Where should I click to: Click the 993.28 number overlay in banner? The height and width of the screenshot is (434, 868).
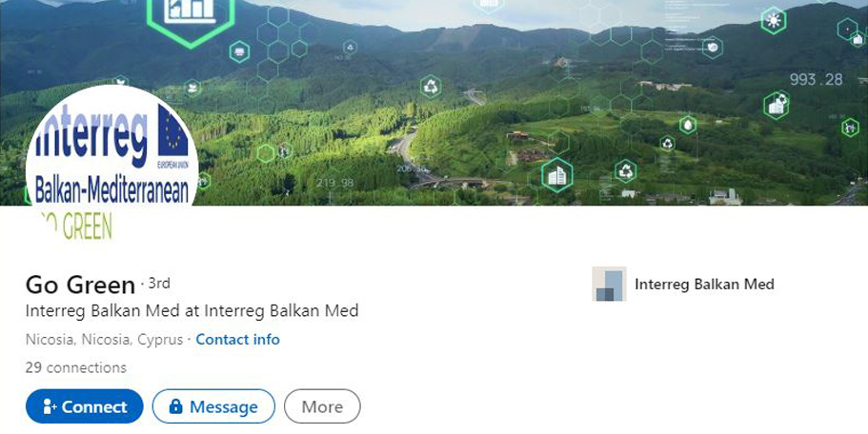click(x=816, y=80)
